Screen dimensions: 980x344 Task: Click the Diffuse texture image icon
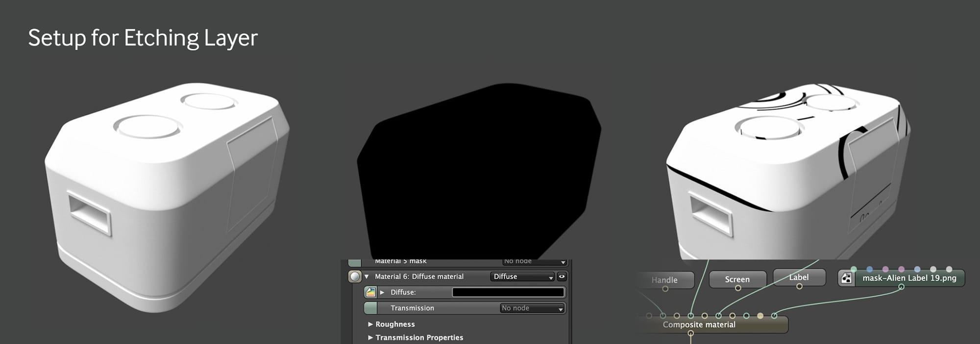[x=371, y=292]
